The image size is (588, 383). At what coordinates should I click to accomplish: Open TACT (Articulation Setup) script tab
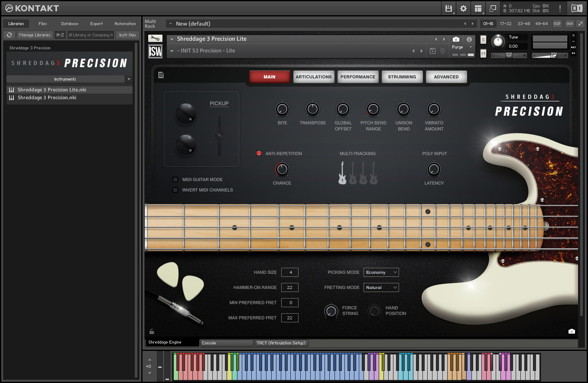point(282,343)
